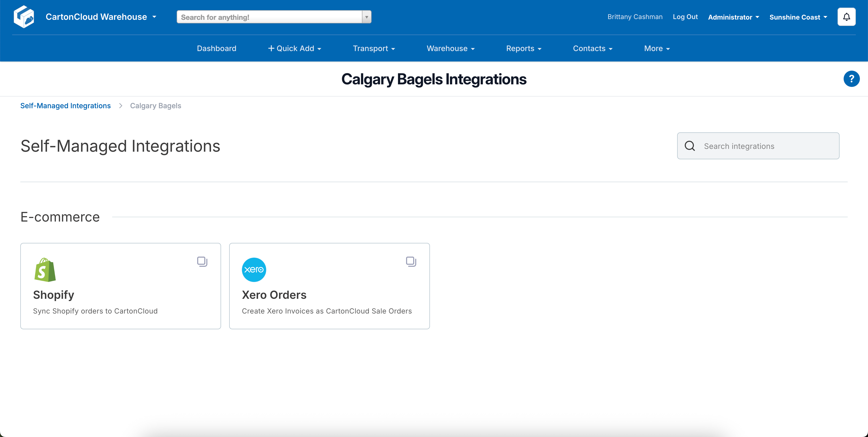
Task: Select the Shopify integration icon
Action: pyautogui.click(x=45, y=269)
